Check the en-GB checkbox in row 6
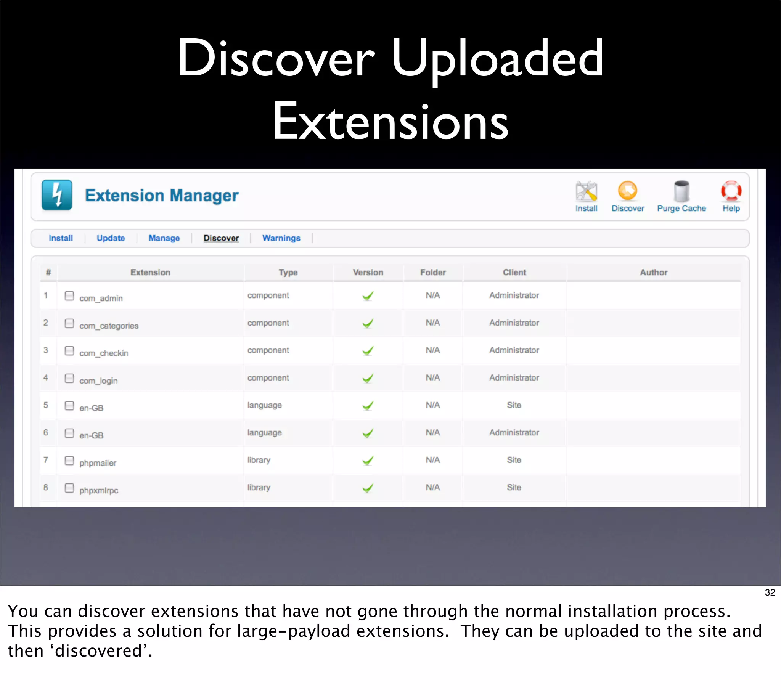 (x=69, y=433)
